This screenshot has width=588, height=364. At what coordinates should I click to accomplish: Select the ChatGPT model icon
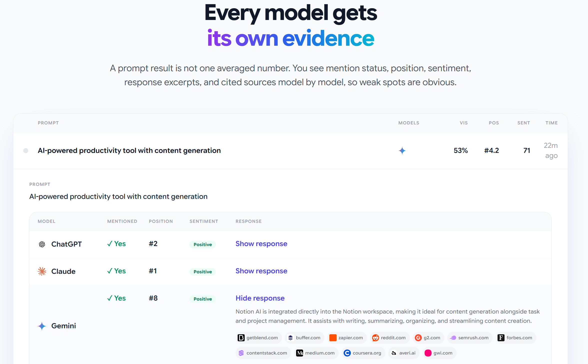42,244
